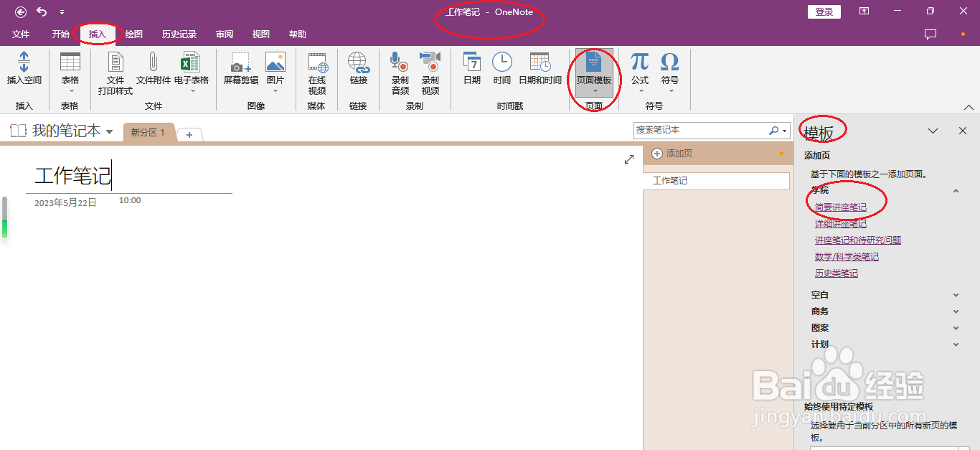Click Online Video icon
This screenshot has height=450, width=980.
coord(317,62)
